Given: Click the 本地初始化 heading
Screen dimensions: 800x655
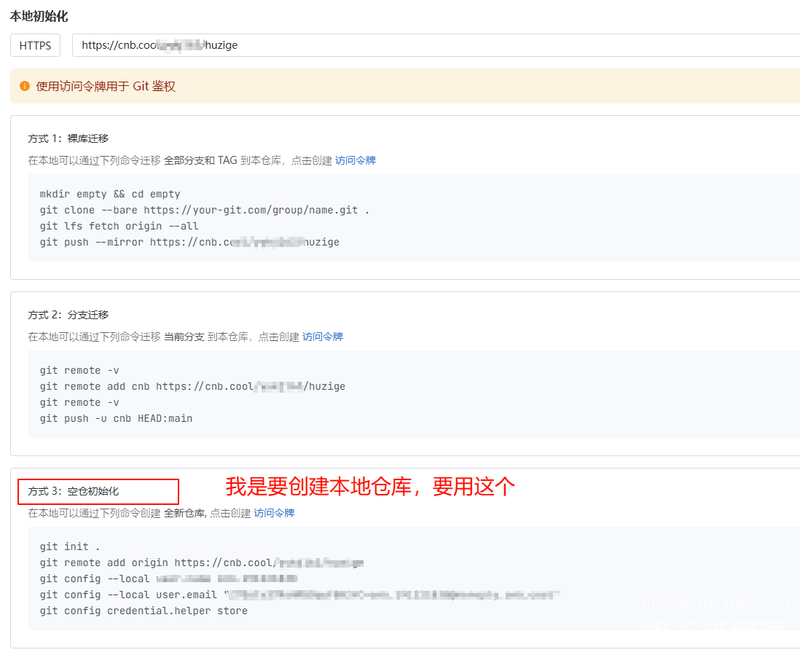Looking at the screenshot, I should pyautogui.click(x=39, y=16).
